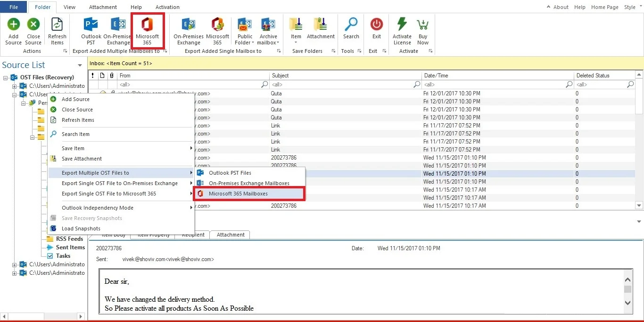Image resolution: width=644 pixels, height=322 pixels.
Task: Open the Source List panel dropdown arrow
Action: pos(80,66)
